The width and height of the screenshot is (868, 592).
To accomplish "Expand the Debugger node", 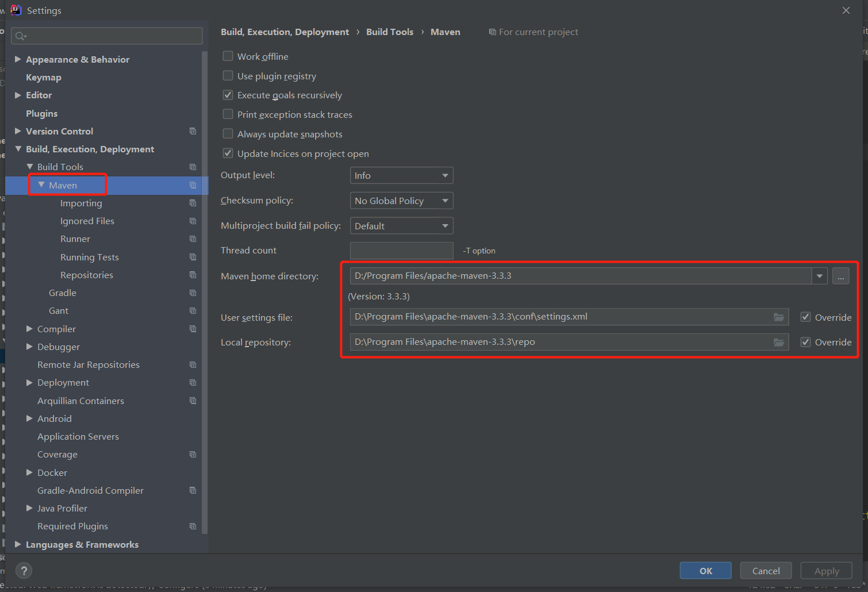I will (29, 347).
